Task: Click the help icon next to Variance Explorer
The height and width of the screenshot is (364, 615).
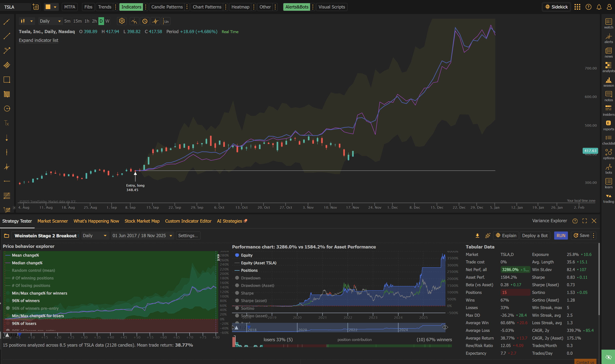Action: tap(575, 221)
